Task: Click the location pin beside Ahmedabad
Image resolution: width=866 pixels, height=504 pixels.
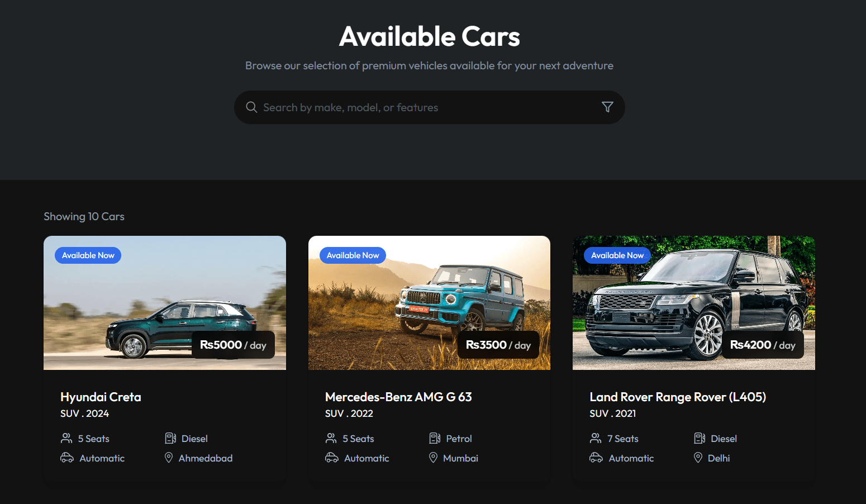Action: (x=169, y=458)
